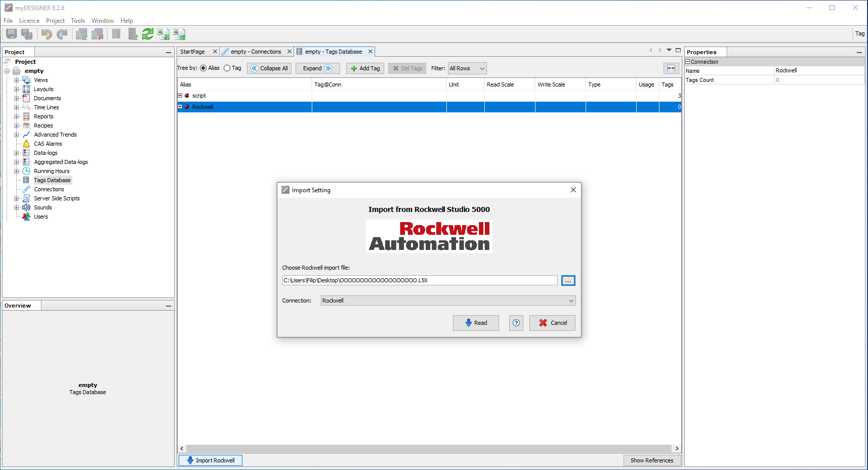Click the Redo arrow icon
This screenshot has height=470, width=868.
click(62, 34)
